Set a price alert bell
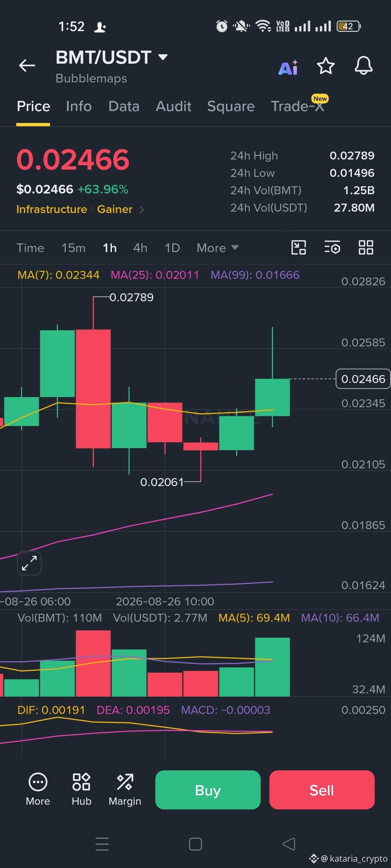The image size is (391, 868). tap(363, 66)
